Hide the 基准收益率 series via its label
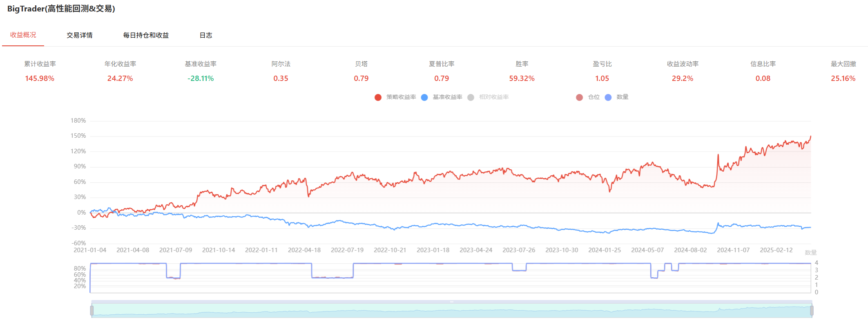Screen dimensions: 868x327 click(448, 97)
